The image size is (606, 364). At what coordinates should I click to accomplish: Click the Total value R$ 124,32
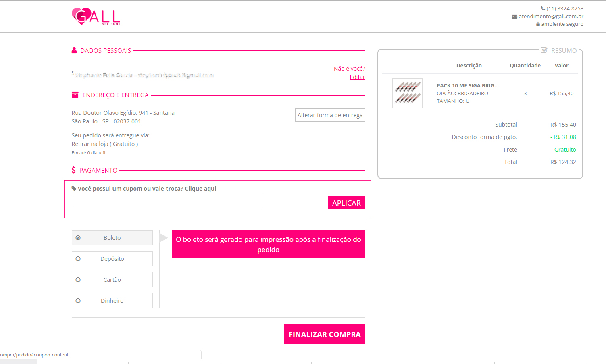[563, 162]
